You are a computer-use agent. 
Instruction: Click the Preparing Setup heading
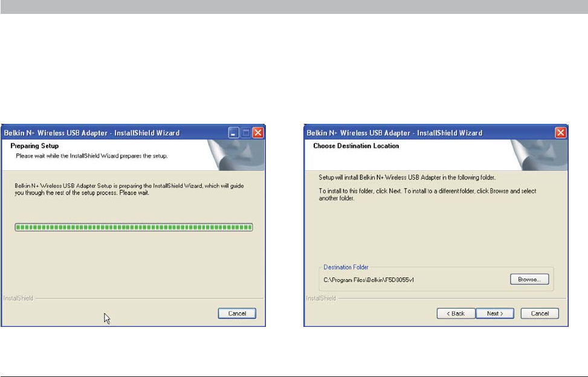click(x=34, y=146)
